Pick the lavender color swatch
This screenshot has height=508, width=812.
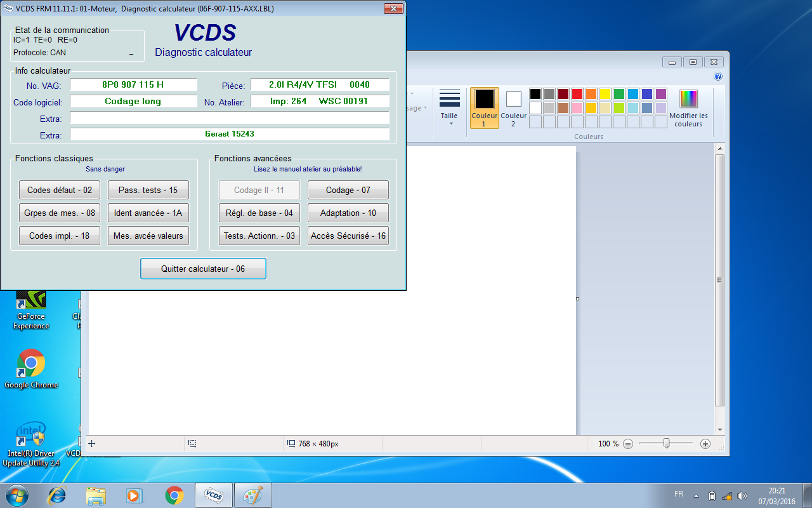(x=661, y=108)
